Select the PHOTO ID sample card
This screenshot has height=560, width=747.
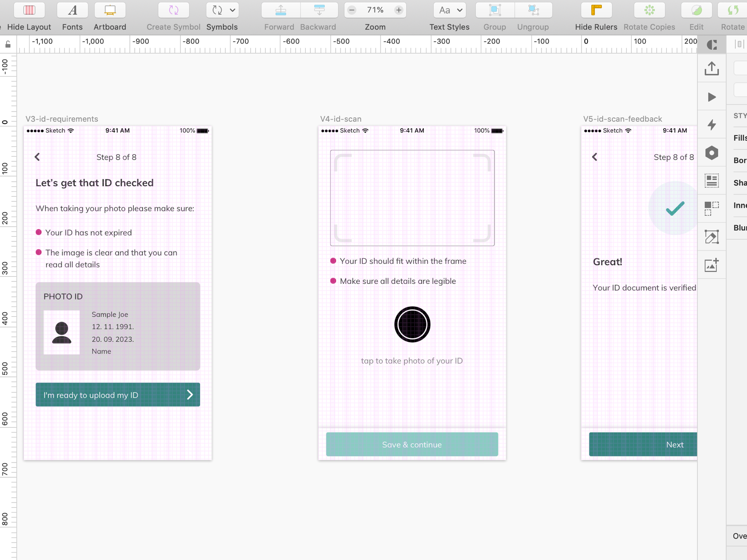pos(118,326)
